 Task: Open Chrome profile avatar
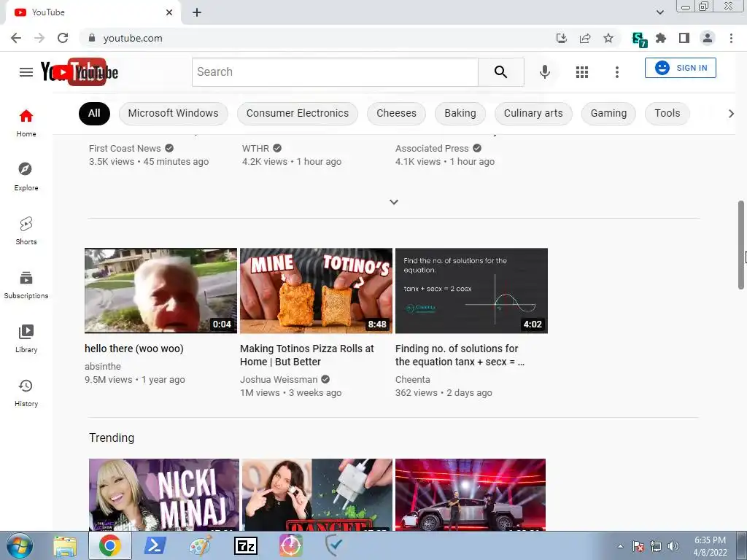708,38
